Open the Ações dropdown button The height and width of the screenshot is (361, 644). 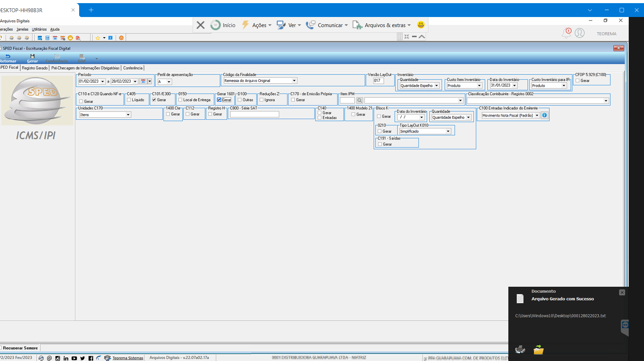[257, 25]
